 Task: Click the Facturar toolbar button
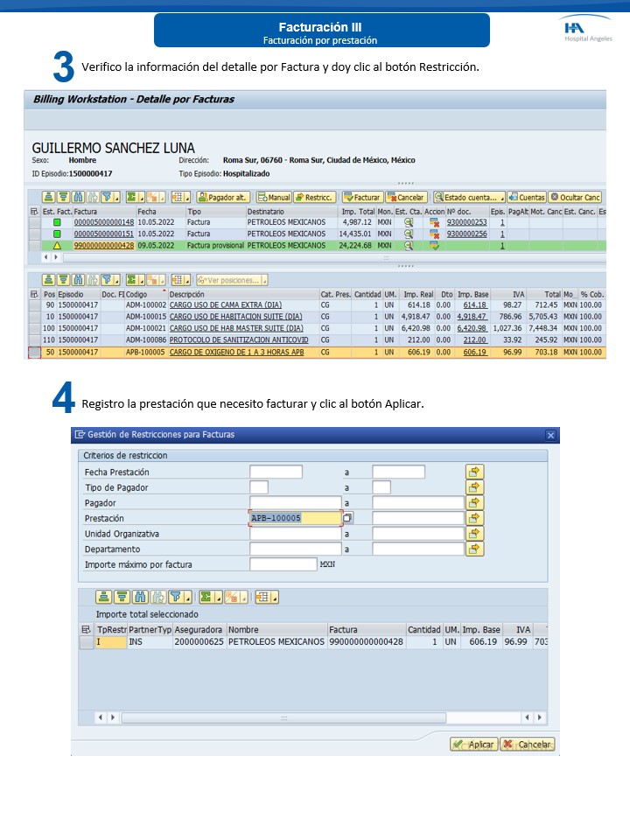(362, 198)
